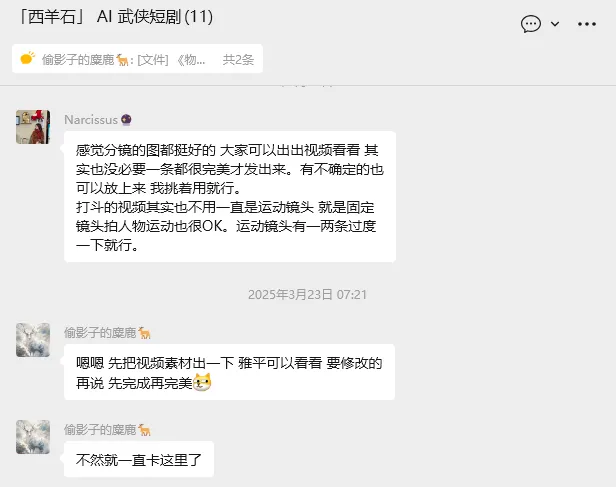
Task: Click the orange sun icon in pinned bar
Action: coord(28,58)
